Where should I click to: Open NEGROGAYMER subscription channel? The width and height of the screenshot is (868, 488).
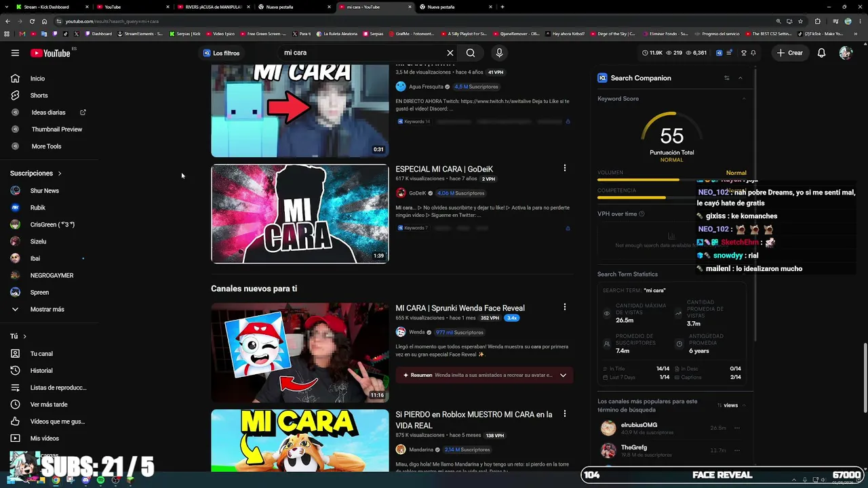coord(52,276)
